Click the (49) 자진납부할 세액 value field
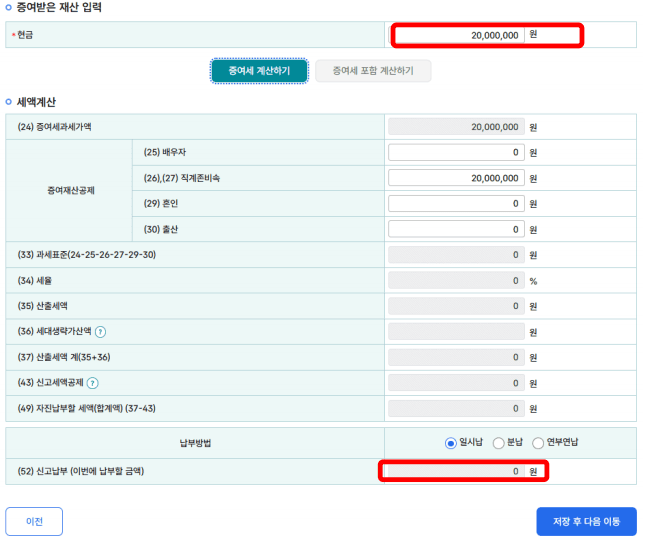 456,409
